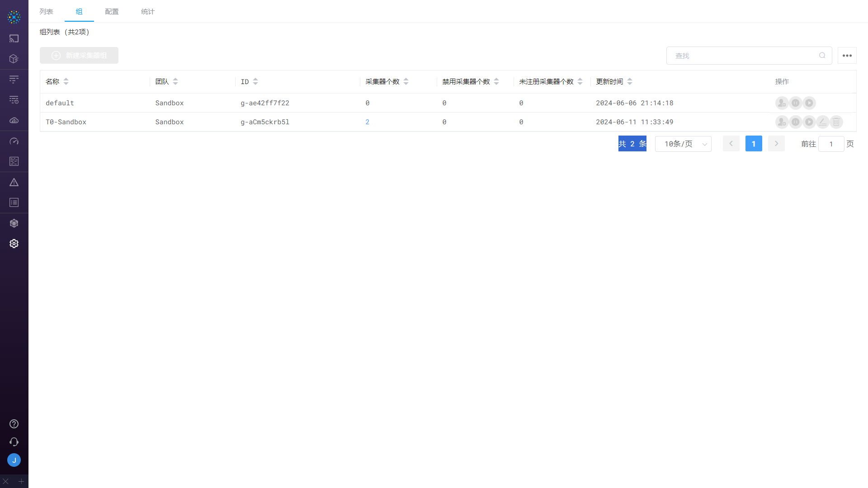Click the edit pencil icon for T0-Sandbox

coord(823,122)
